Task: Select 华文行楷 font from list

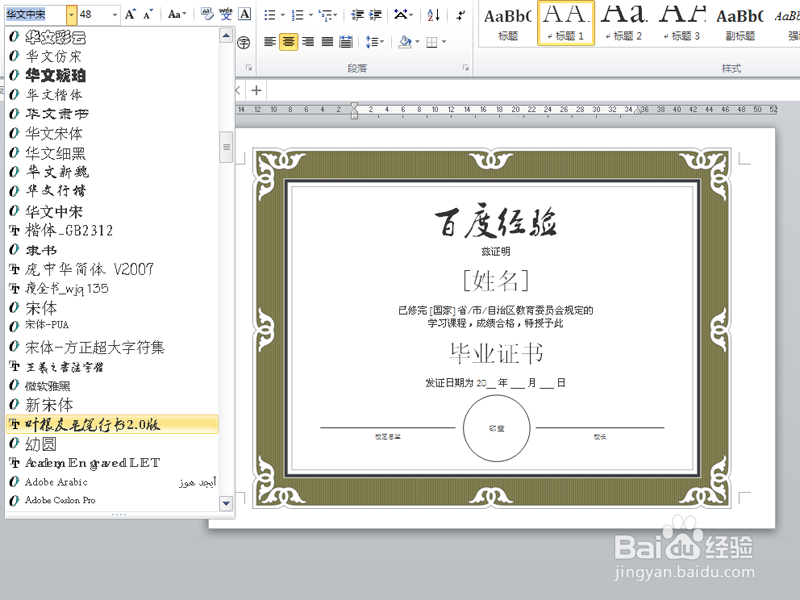Action: point(112,191)
